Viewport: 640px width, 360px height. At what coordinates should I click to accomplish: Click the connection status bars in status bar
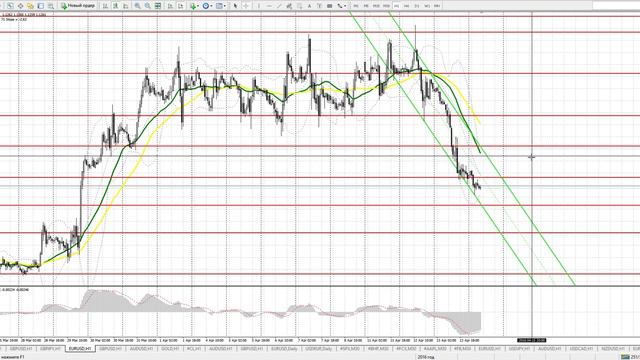coord(625,357)
